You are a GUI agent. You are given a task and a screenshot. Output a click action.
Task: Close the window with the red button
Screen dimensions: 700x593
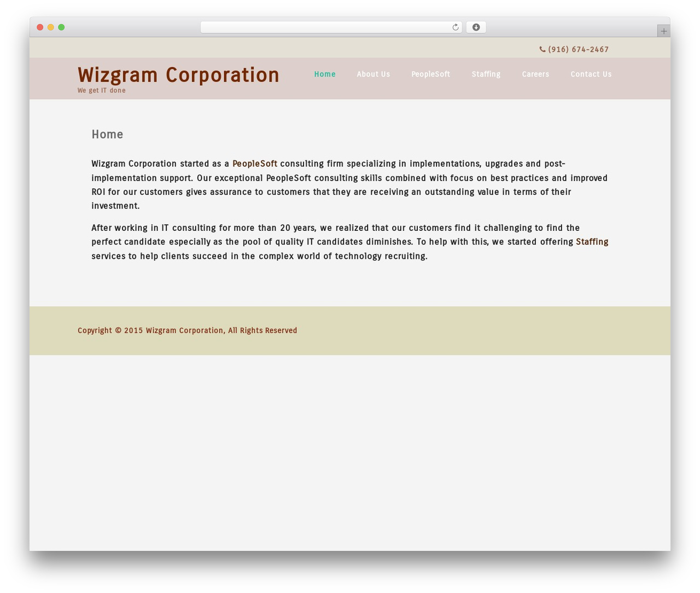click(40, 27)
